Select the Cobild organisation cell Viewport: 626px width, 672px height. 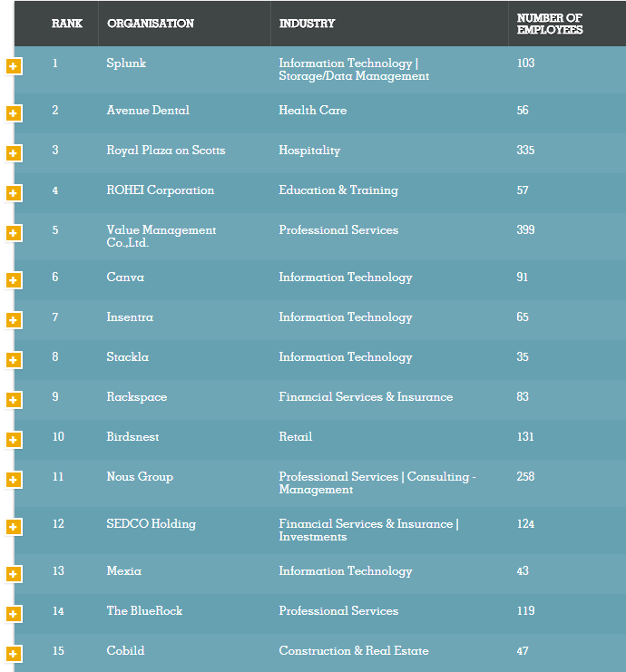pos(125,650)
